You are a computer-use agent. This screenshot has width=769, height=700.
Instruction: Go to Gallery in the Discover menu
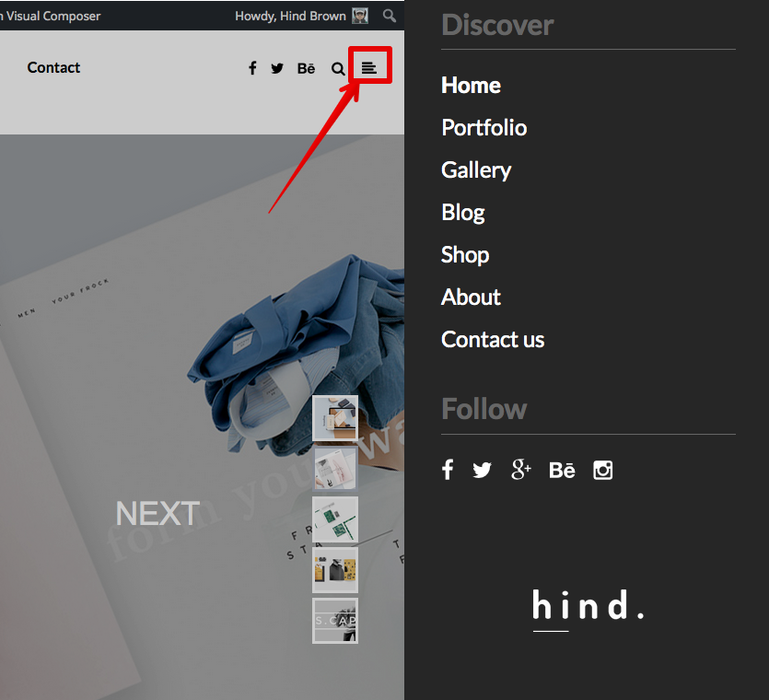tap(476, 169)
